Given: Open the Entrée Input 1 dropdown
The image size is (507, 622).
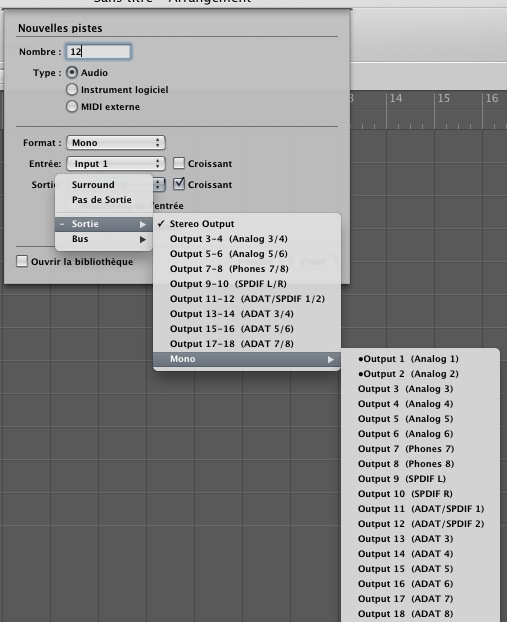Looking at the screenshot, I should click(x=116, y=164).
